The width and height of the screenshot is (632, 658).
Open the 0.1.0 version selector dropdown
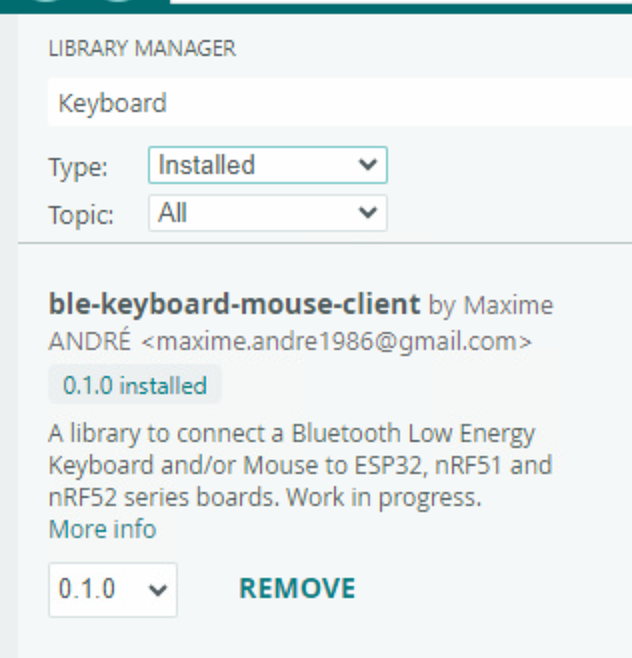click(x=112, y=589)
